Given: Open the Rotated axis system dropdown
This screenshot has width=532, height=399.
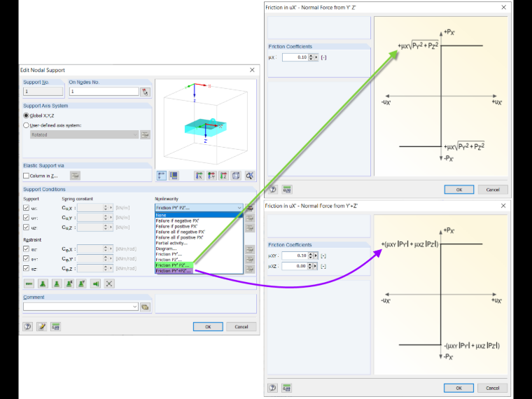Looking at the screenshot, I should [x=84, y=134].
